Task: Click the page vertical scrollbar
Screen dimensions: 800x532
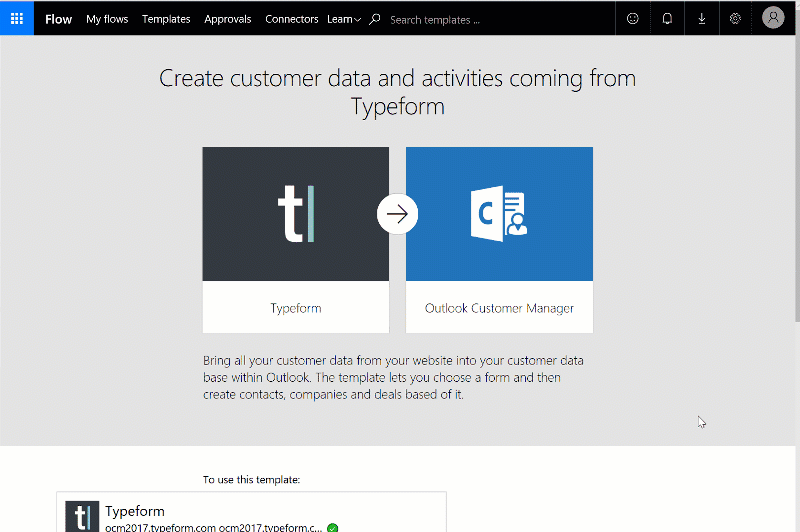Action: click(x=797, y=179)
